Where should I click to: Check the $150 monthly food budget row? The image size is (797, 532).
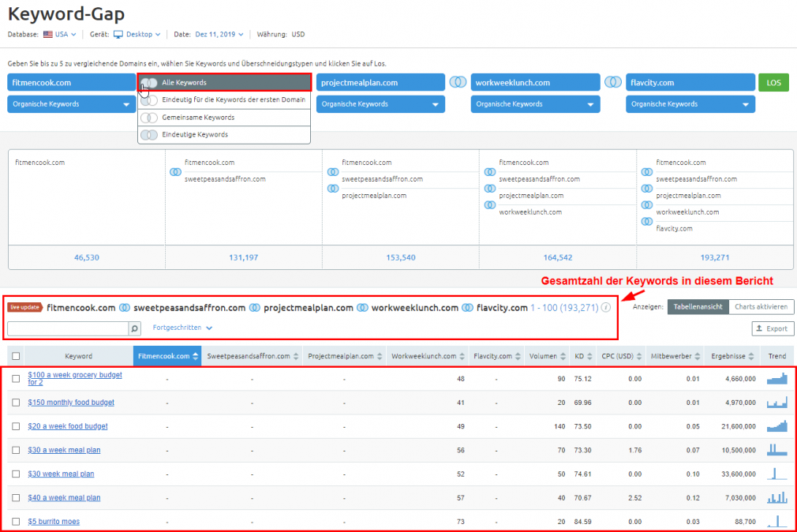(x=16, y=403)
